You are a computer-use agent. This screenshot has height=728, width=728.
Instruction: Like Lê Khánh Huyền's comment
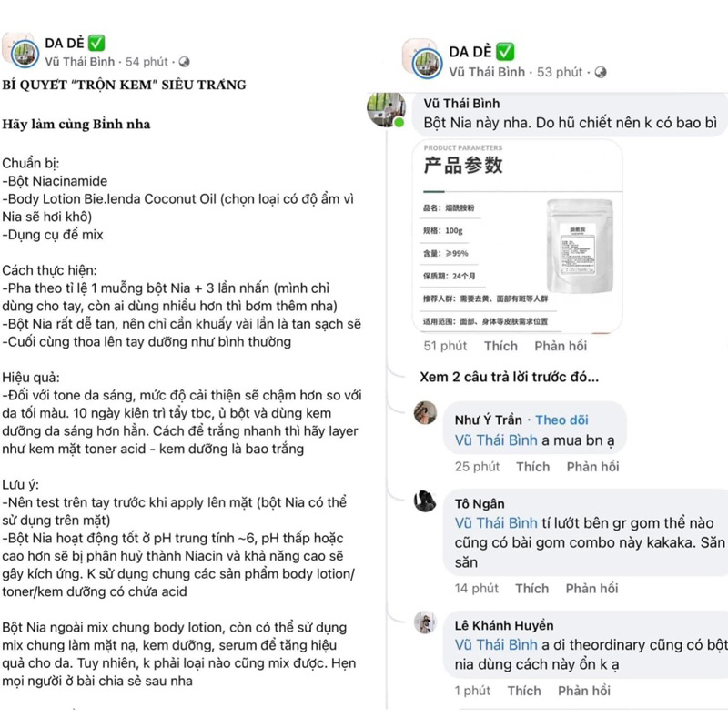click(524, 691)
